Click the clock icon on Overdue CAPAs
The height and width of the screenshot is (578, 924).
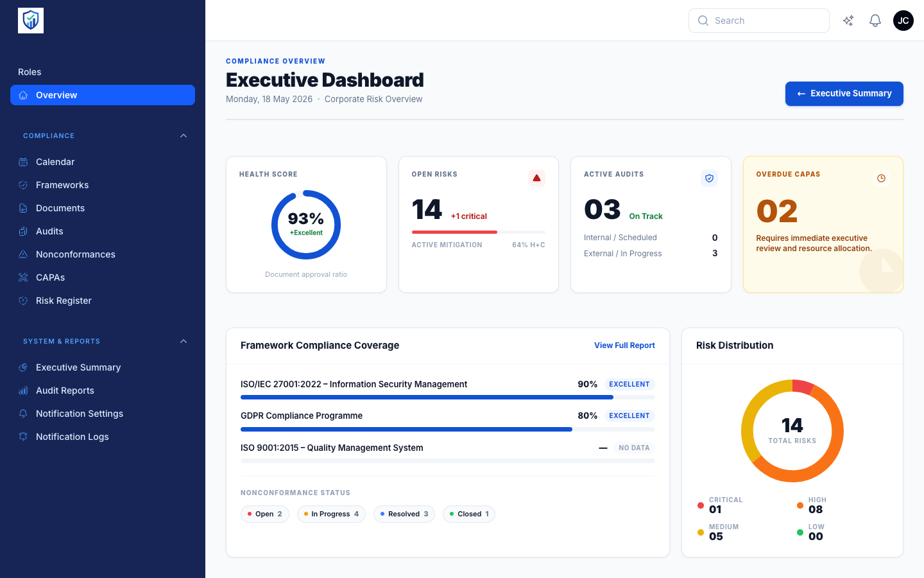(x=881, y=178)
